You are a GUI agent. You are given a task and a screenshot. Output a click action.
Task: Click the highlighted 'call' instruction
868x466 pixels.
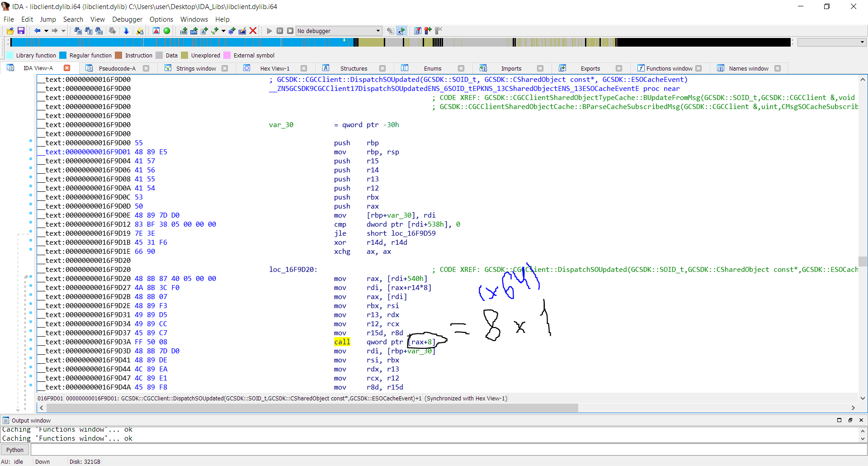pyautogui.click(x=342, y=342)
